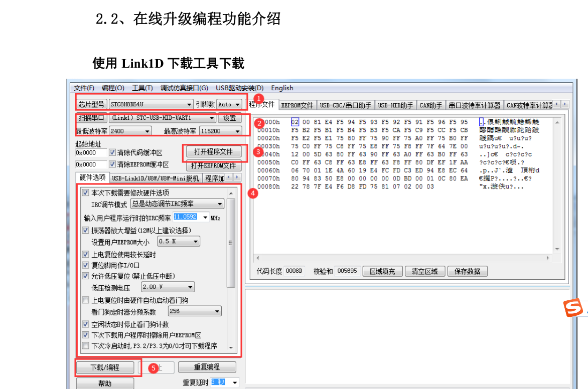Click the 打开EEPROM文件 button

213,165
